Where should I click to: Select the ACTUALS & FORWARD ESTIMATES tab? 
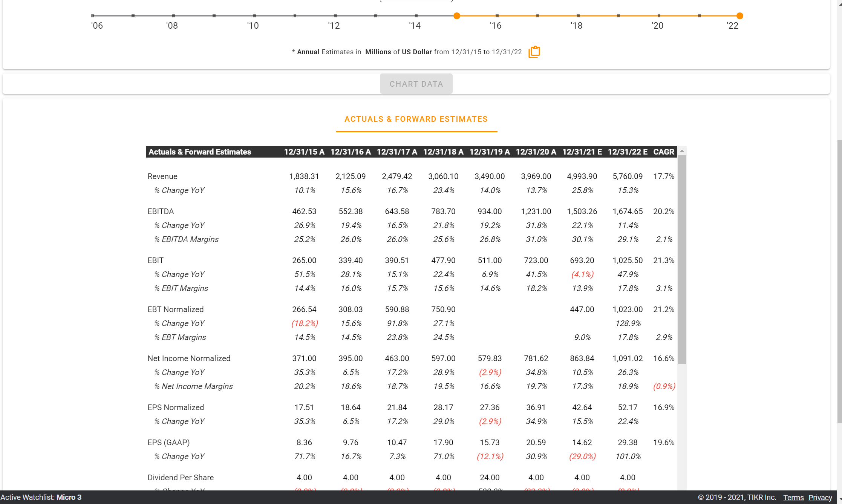pos(416,119)
